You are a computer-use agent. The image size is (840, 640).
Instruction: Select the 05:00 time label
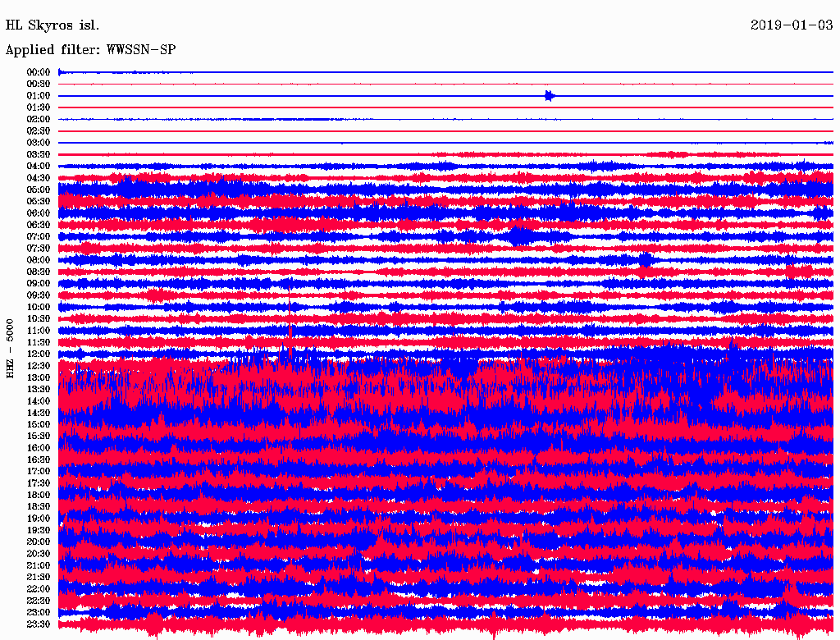tap(39, 190)
